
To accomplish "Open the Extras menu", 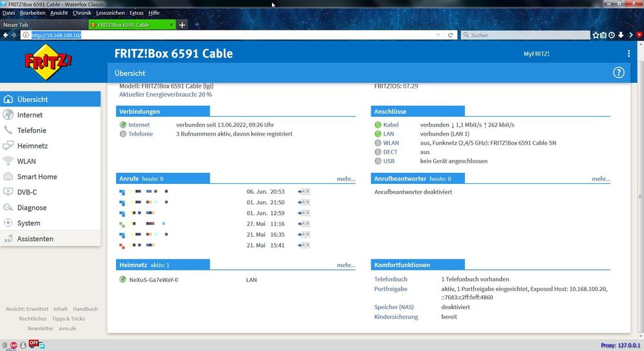I will 137,13.
